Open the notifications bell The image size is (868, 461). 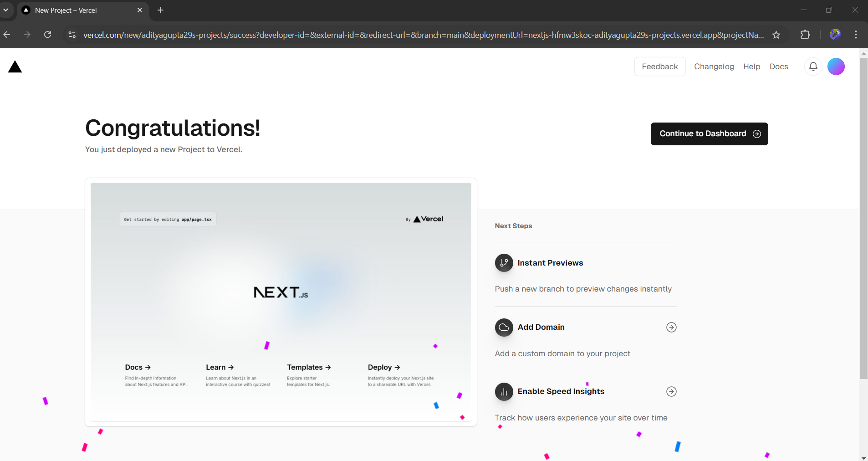pos(813,67)
